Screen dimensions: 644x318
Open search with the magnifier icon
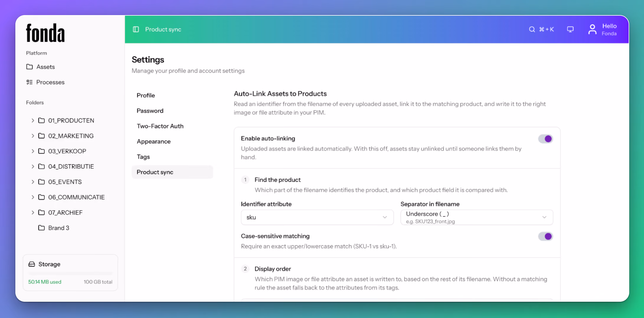click(x=532, y=29)
